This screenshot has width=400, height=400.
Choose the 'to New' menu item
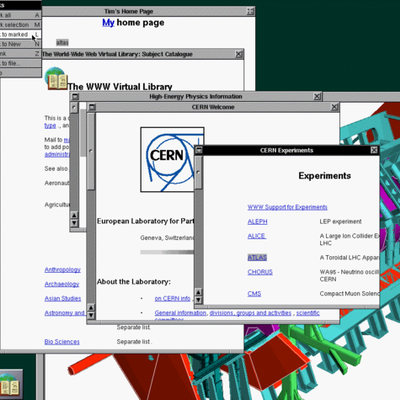(20, 44)
